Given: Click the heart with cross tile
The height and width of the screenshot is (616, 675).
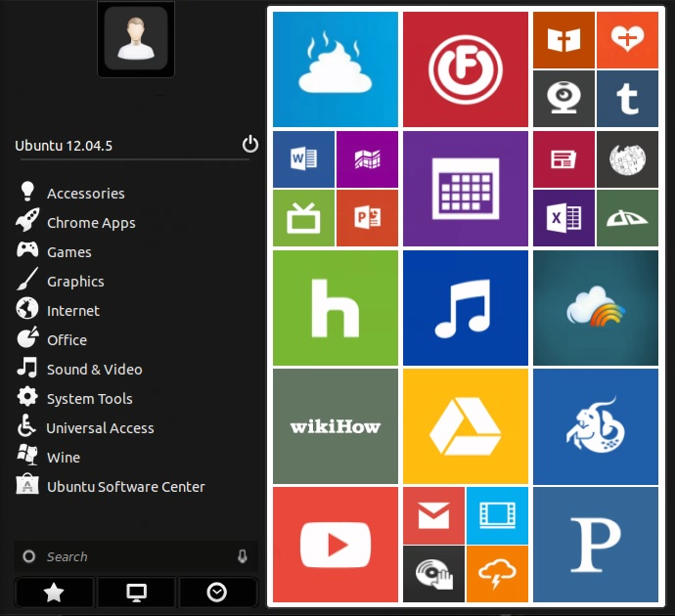Looking at the screenshot, I should pyautogui.click(x=627, y=40).
